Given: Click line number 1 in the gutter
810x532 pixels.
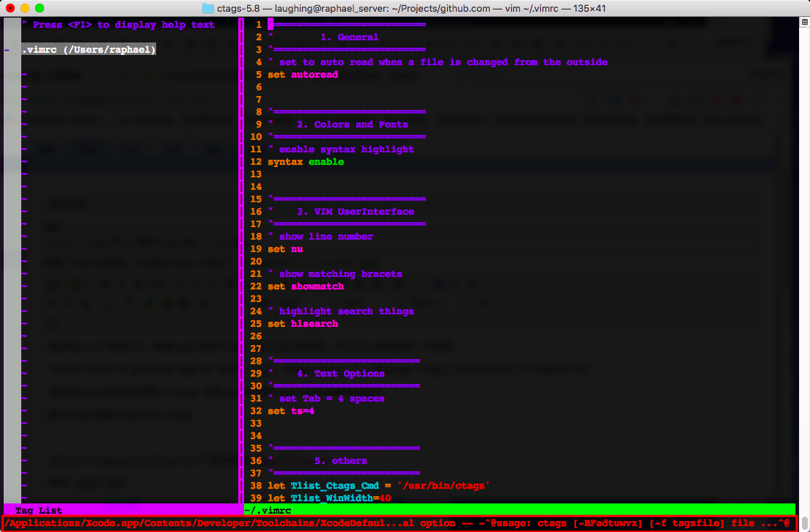Looking at the screenshot, I should [259, 25].
